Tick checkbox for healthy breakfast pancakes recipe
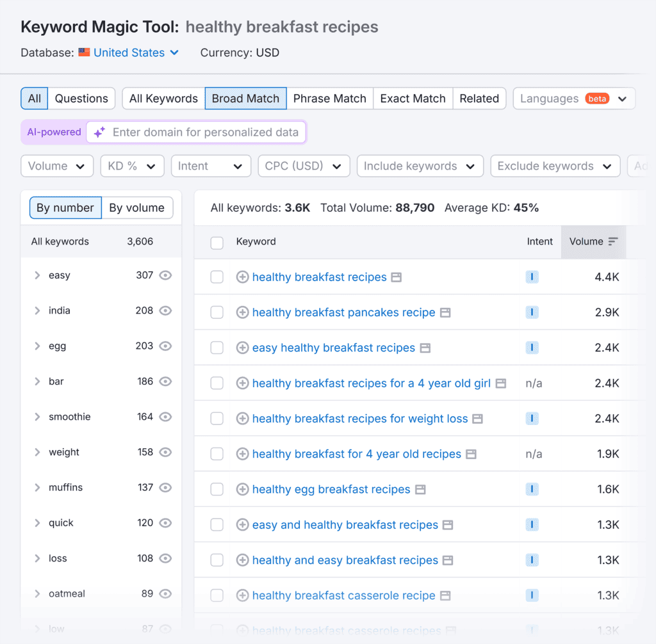656x644 pixels. 217,313
